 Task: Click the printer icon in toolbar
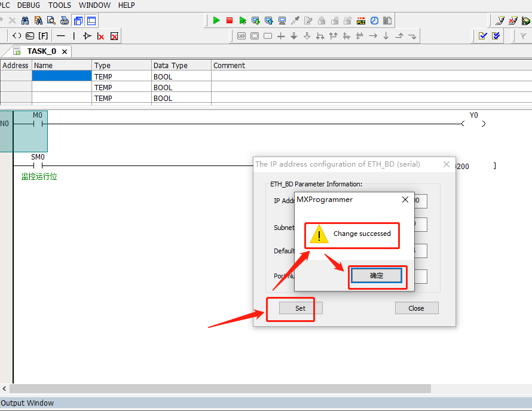pyautogui.click(x=64, y=20)
